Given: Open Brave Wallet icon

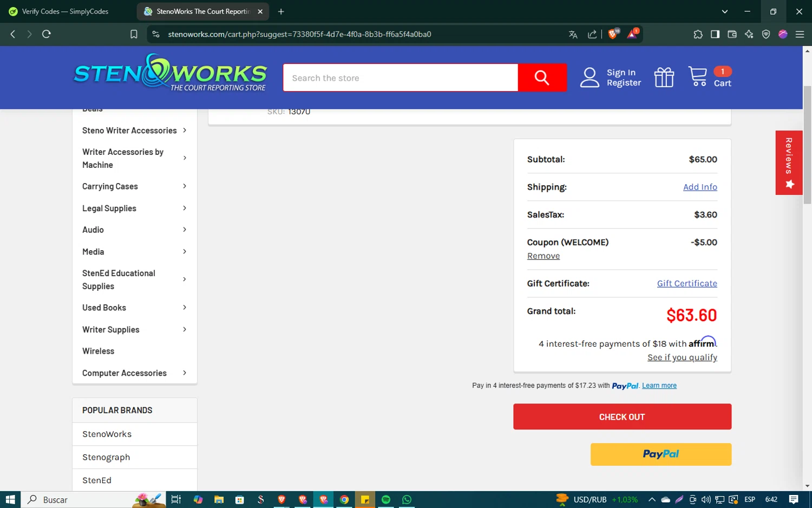Looking at the screenshot, I should [732, 34].
